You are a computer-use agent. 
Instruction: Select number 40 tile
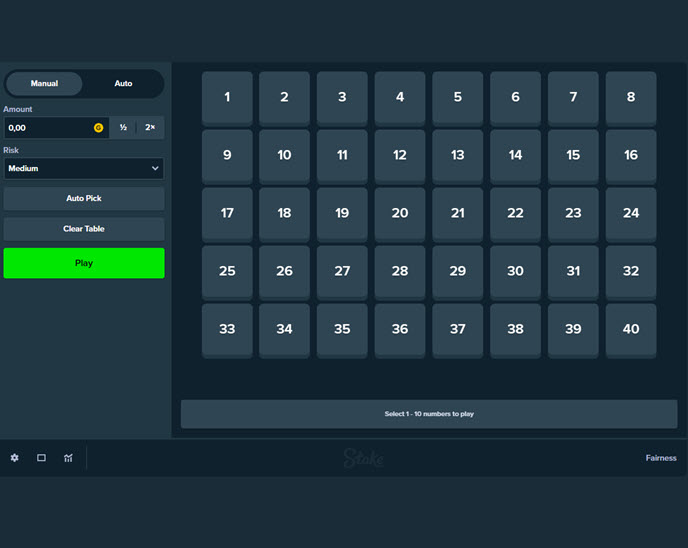click(631, 329)
